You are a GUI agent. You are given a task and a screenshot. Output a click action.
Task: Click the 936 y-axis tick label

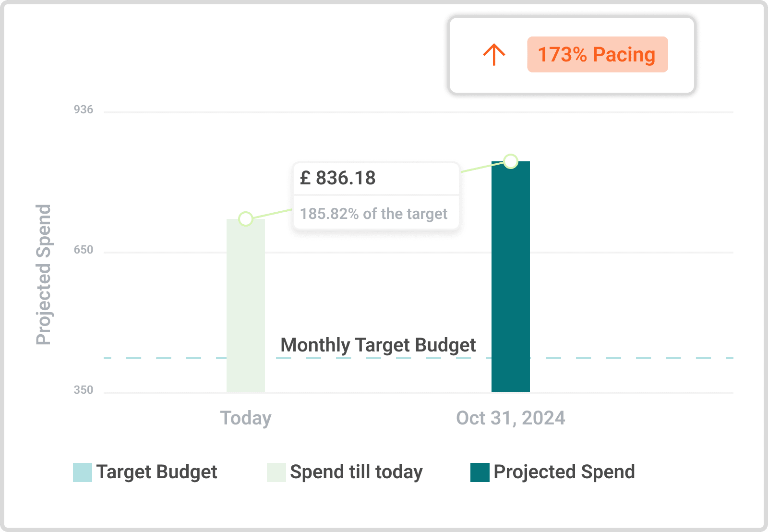click(84, 109)
